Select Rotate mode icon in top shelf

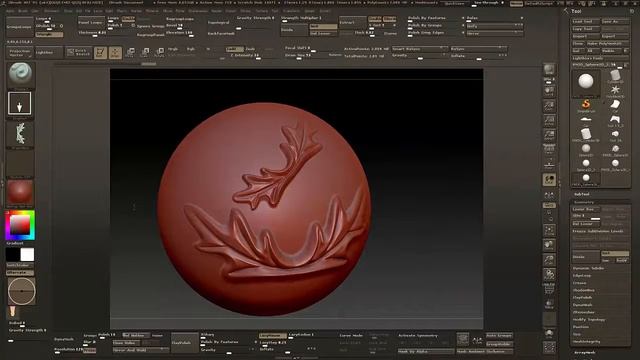pos(160,52)
